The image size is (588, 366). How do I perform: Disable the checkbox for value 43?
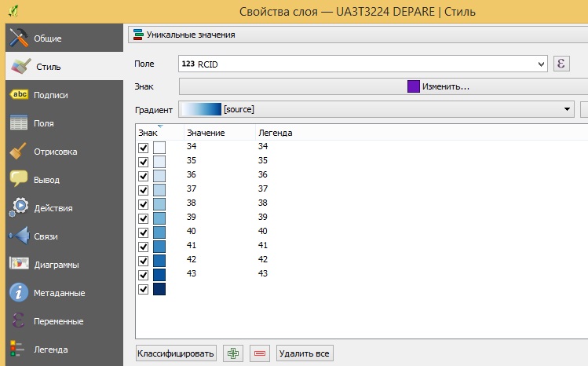(x=144, y=275)
